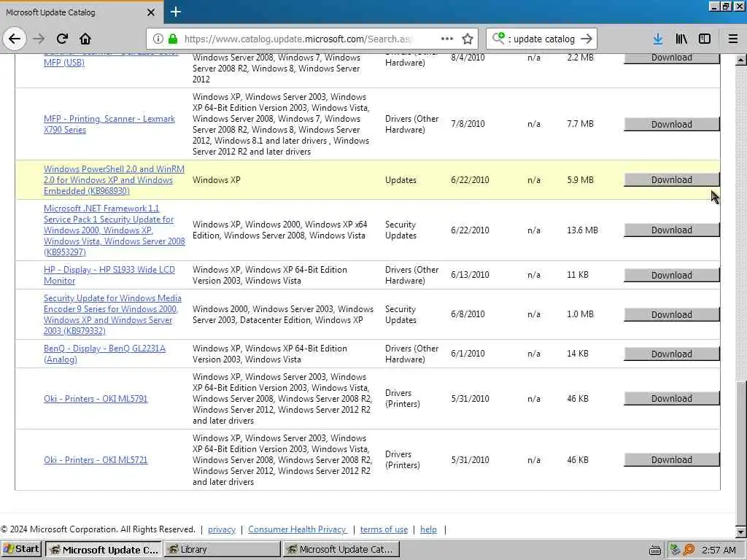
Task: Open BenQ GL2231A Analog display link
Action: 105,354
